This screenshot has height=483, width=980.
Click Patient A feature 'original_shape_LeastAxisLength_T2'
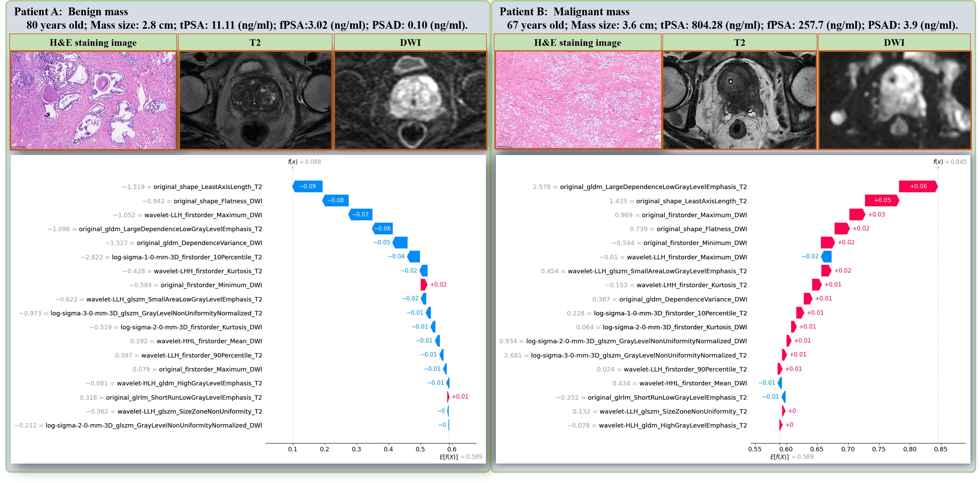click(x=208, y=187)
